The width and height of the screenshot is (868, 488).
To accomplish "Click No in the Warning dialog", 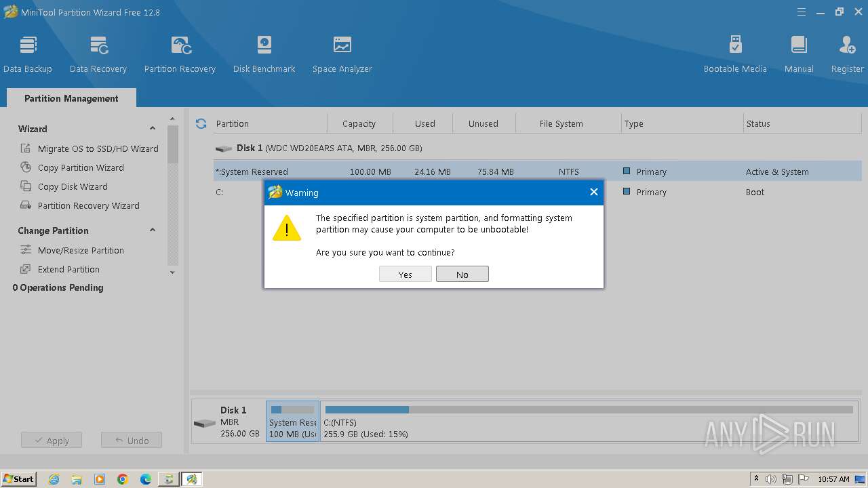I will 462,274.
